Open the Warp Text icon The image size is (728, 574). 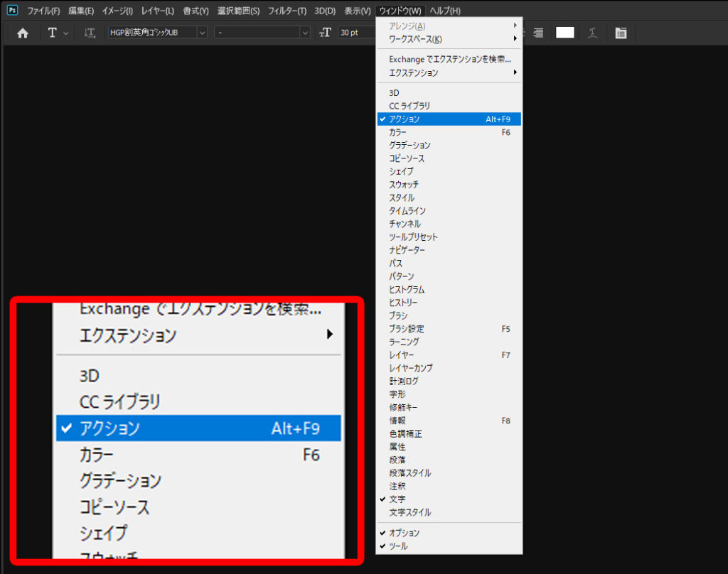(592, 33)
